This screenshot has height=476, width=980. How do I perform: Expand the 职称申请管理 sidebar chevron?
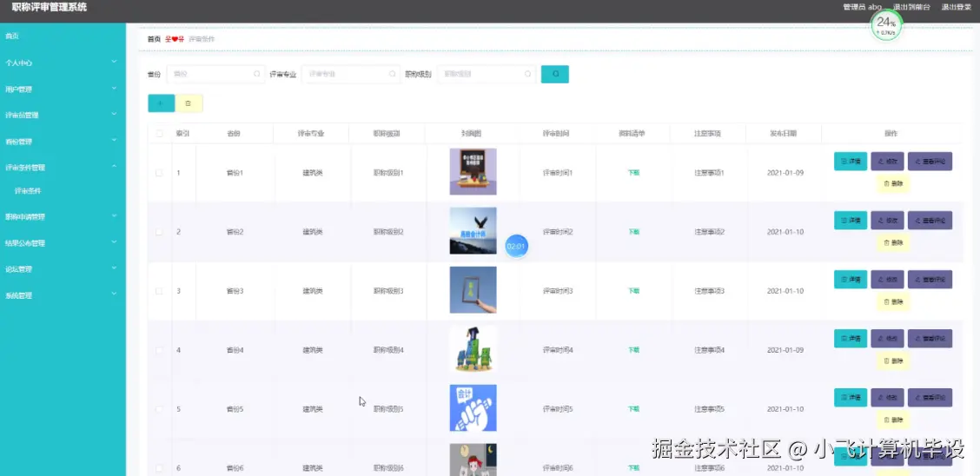click(114, 215)
